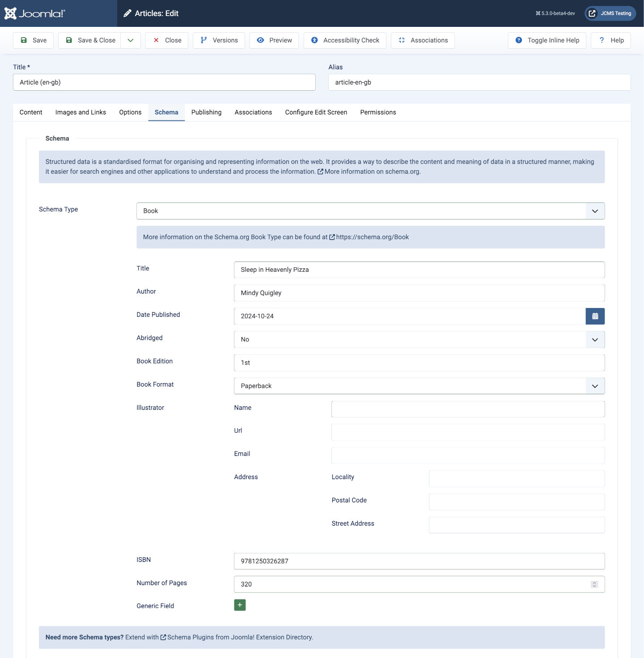644x658 pixels.
Task: Click the Joomla logo in header
Action: pos(35,13)
